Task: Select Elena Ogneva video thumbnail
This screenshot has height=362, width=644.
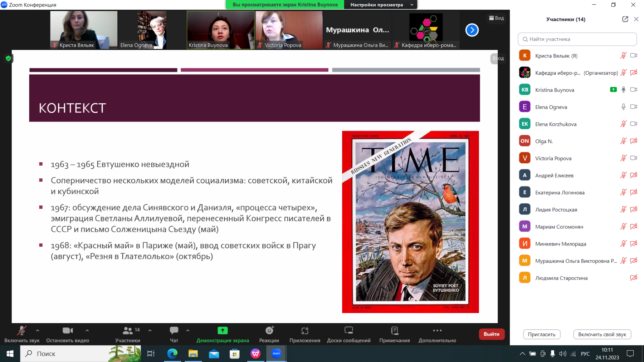Action: [152, 30]
